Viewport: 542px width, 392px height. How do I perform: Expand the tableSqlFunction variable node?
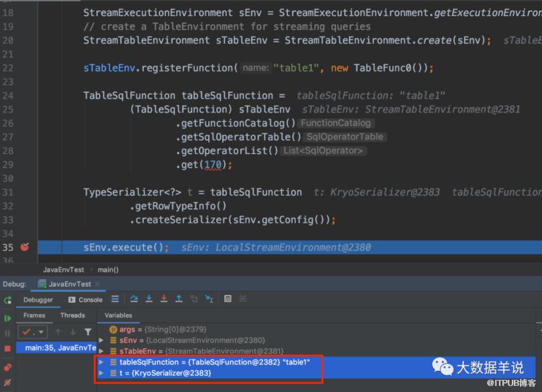[x=101, y=362]
